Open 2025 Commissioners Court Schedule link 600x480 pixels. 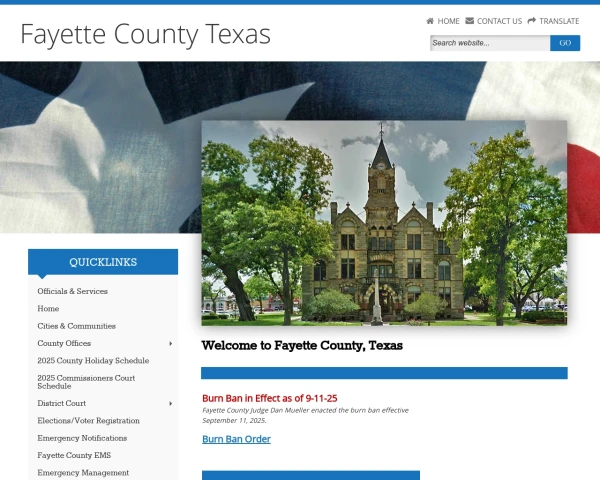[x=86, y=382]
